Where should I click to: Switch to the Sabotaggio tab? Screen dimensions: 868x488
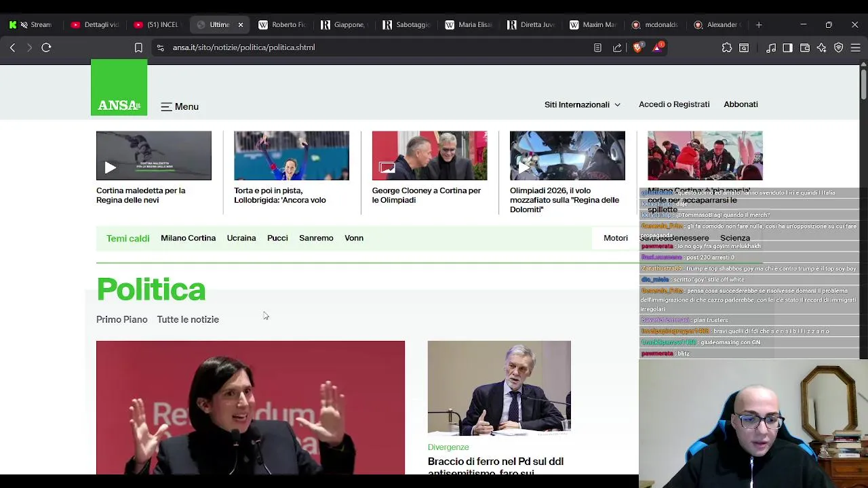407,24
